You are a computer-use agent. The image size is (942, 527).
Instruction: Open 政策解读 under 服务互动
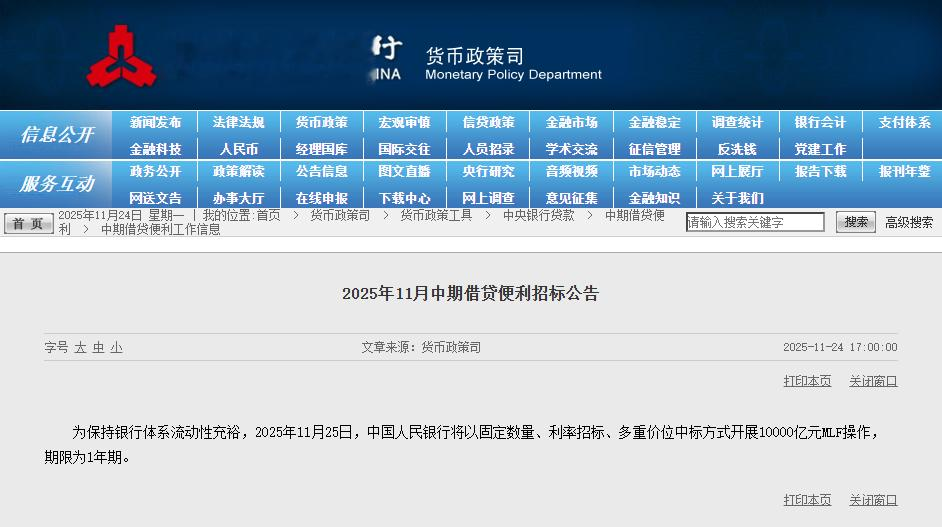(x=239, y=171)
